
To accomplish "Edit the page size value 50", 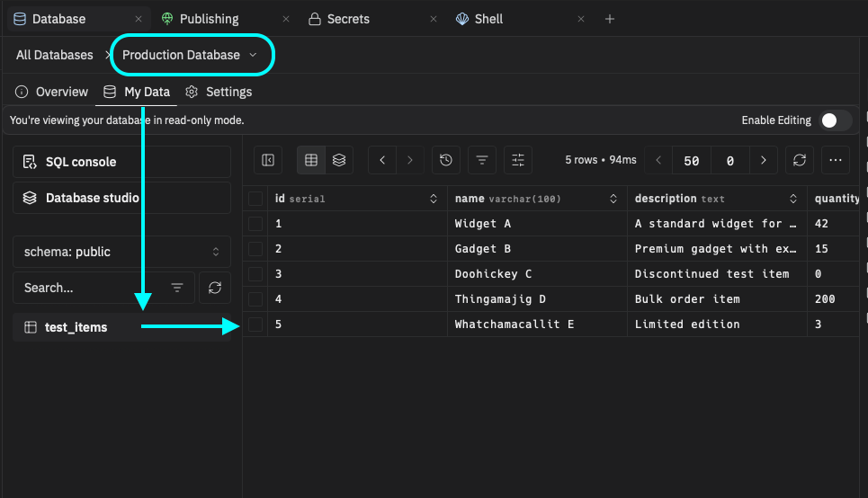I will coord(692,161).
